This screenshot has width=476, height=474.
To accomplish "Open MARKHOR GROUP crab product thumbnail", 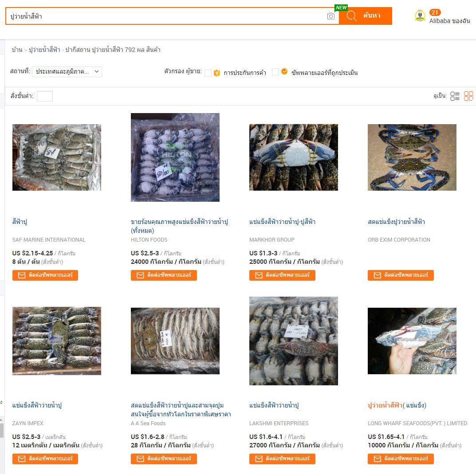I will pos(294,157).
